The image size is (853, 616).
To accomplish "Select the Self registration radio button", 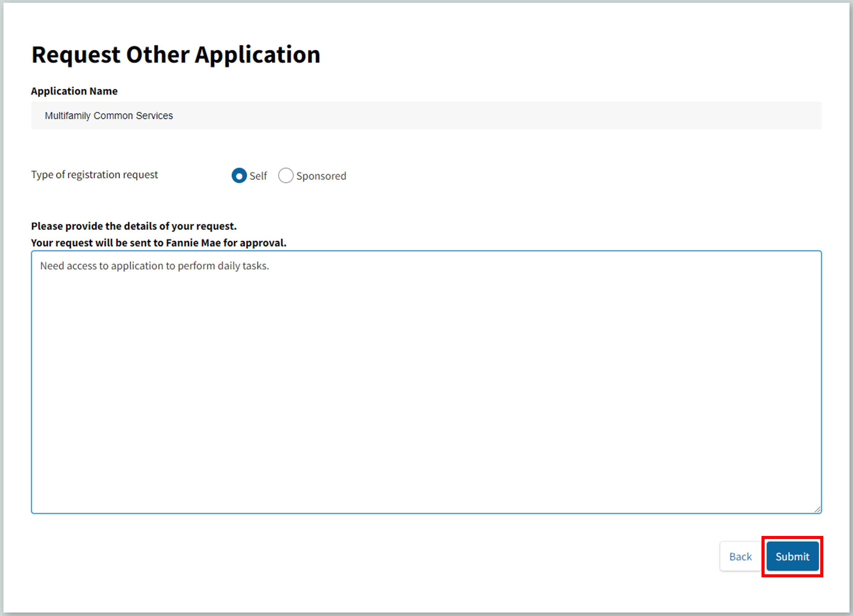I will click(x=239, y=176).
